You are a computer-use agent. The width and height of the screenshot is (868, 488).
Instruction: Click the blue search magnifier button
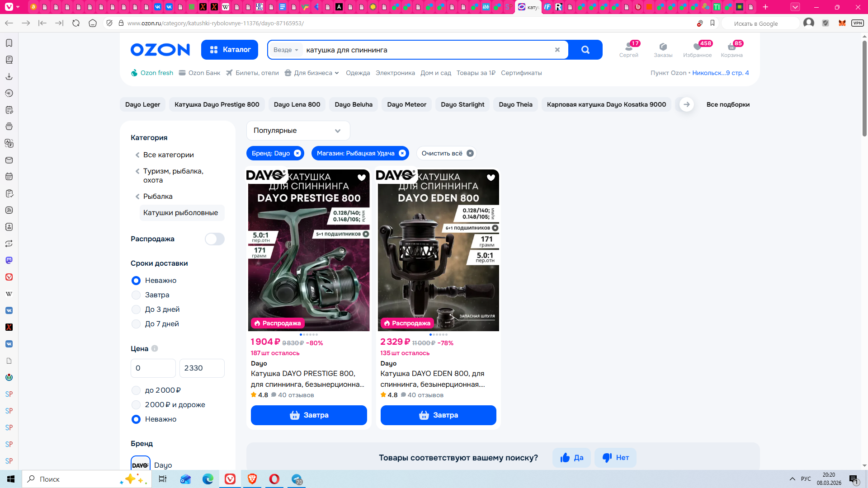point(585,50)
